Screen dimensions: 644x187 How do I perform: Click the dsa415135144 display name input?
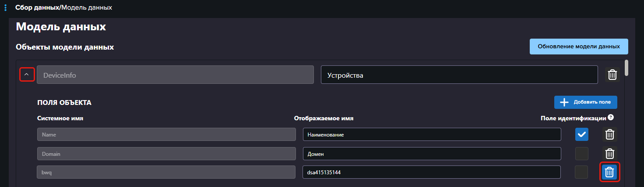tap(432, 173)
